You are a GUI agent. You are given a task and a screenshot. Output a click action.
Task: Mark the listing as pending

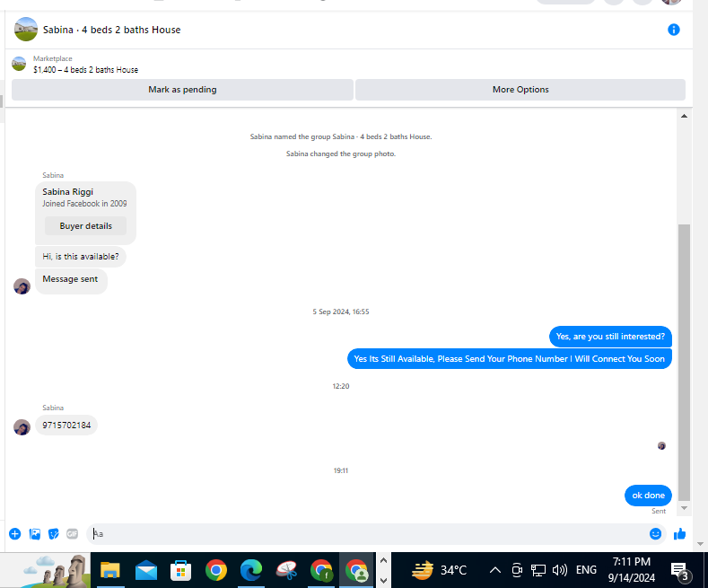pyautogui.click(x=182, y=90)
